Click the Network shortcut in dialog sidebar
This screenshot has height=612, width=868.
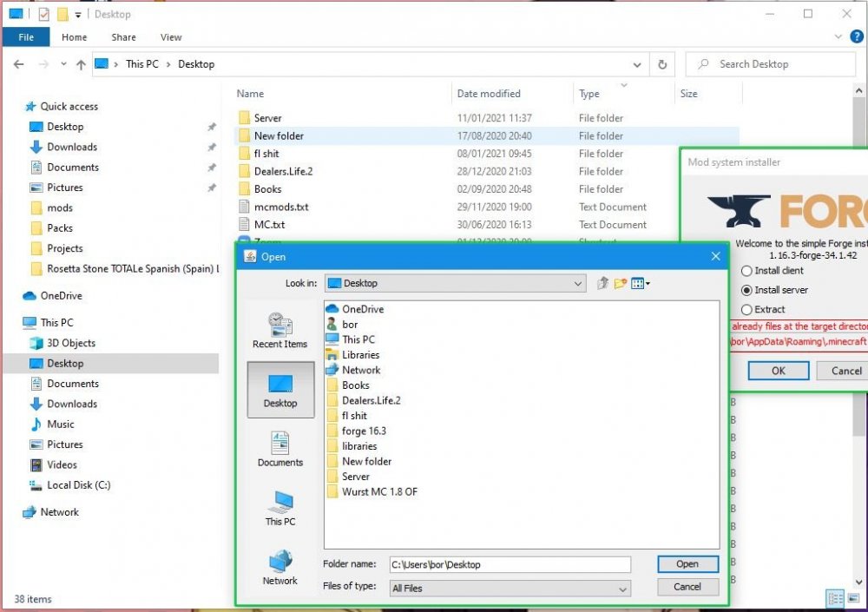click(x=279, y=567)
